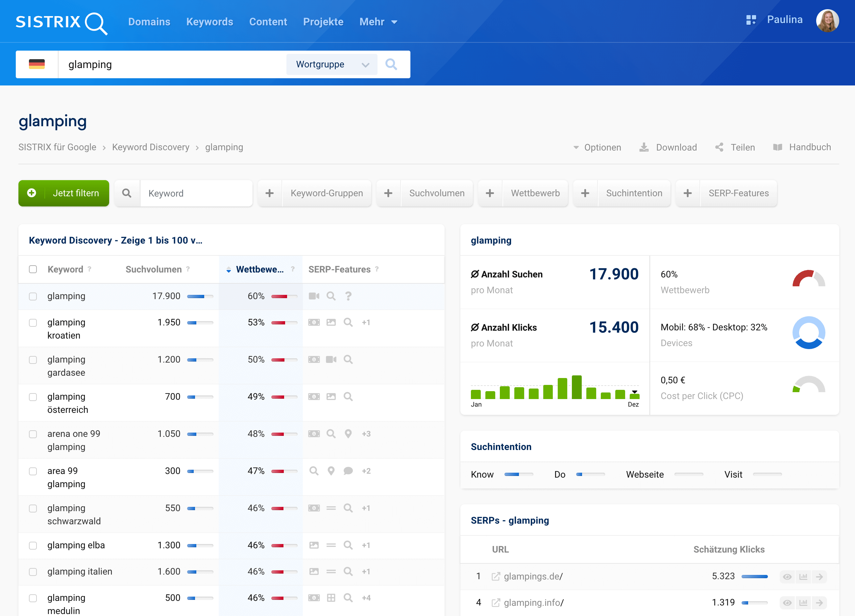Toggle the select all checkbox at top
This screenshot has width=855, height=616.
(33, 269)
